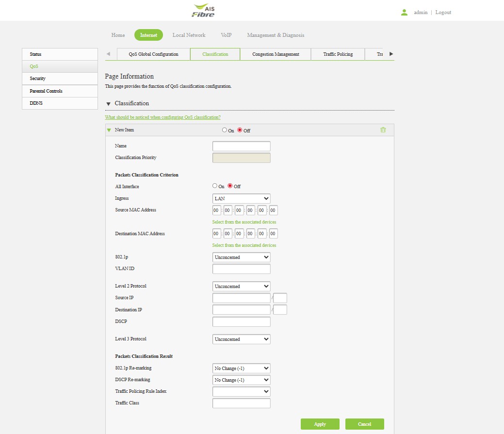The image size is (504, 434).
Task: Click the Apply button
Action: (x=320, y=424)
